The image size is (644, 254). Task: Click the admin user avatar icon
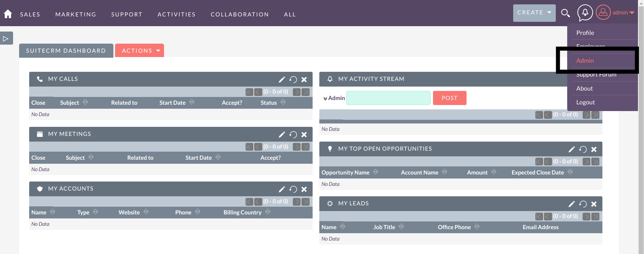point(603,12)
